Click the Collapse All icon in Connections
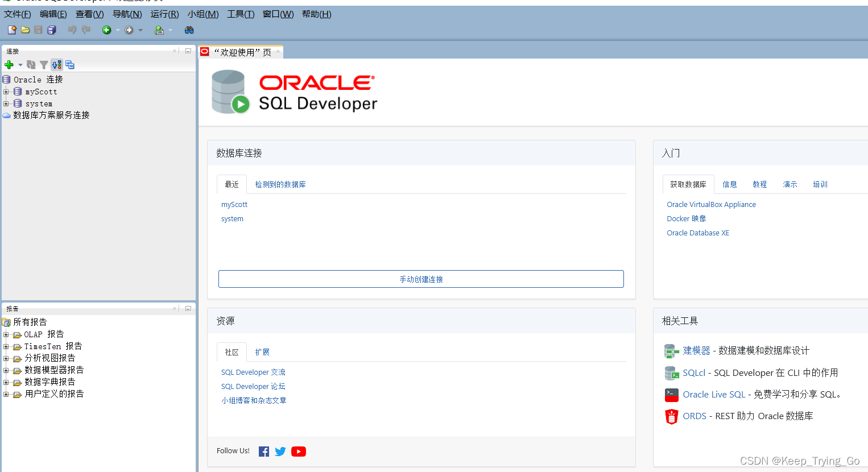Screen dimensions: 868x472 [x=70, y=65]
